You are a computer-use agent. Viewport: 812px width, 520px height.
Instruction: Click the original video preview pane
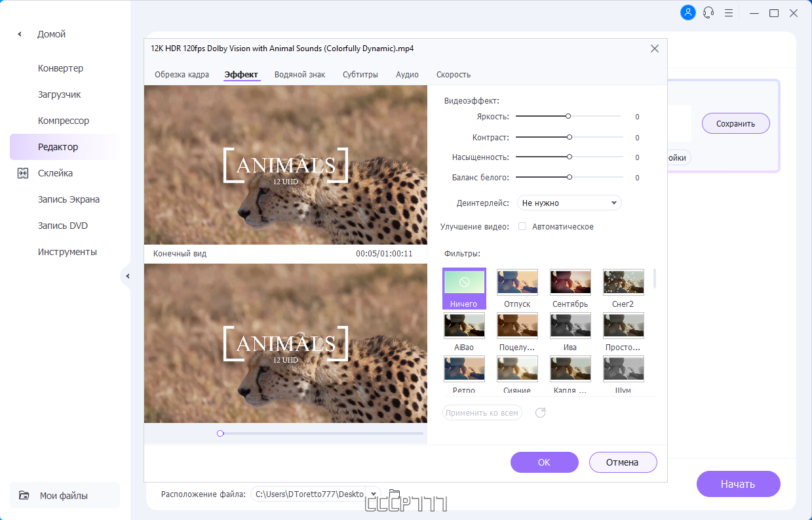coord(286,165)
